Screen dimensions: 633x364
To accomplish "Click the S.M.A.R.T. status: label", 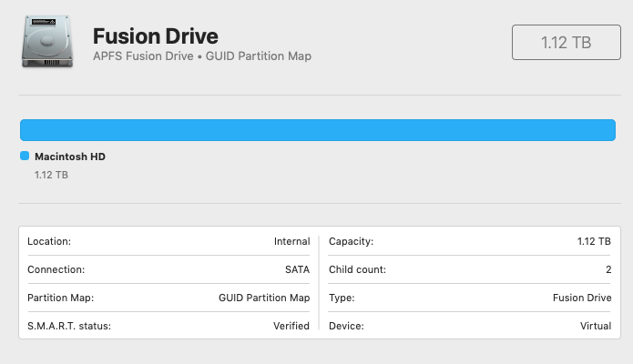I will [x=69, y=326].
